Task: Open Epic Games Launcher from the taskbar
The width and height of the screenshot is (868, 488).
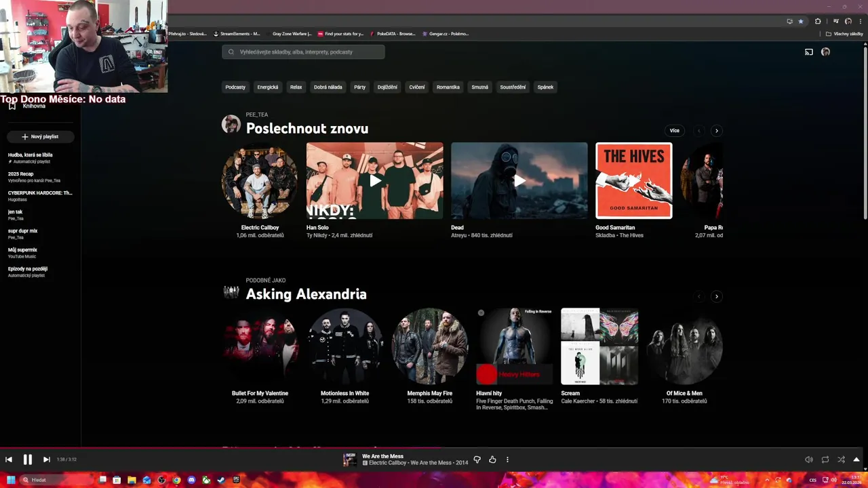Action: [x=236, y=480]
